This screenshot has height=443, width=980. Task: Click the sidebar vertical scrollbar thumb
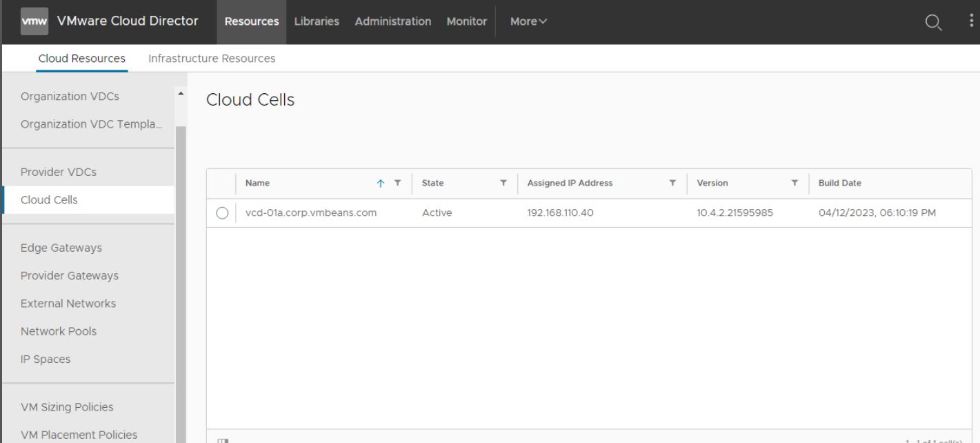click(x=181, y=284)
